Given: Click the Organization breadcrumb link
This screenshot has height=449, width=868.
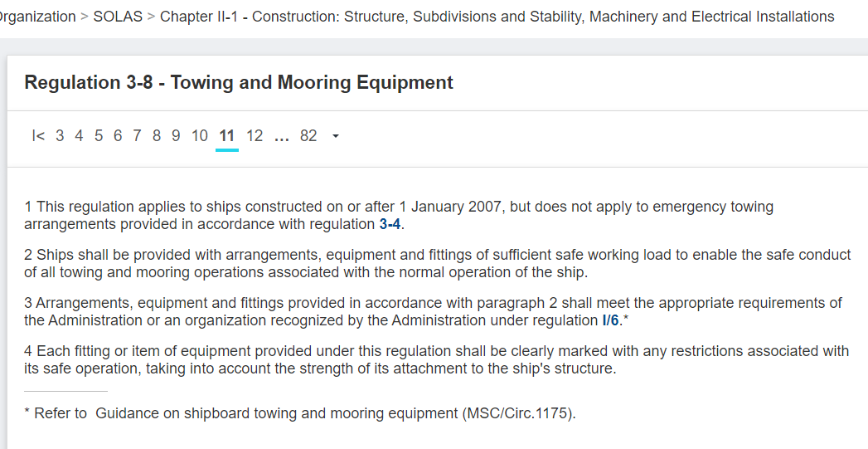Looking at the screenshot, I should click(37, 17).
